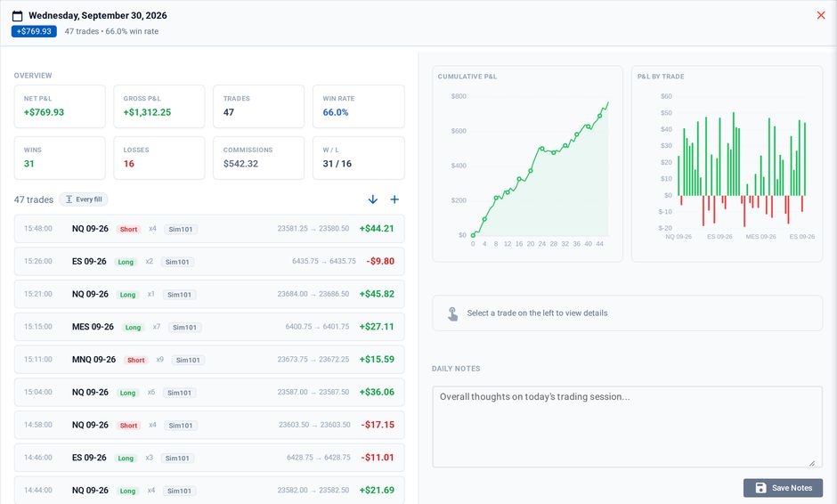Viewport: 837px width, 504px height.
Task: Click the +$44.21 profit value
Action: click(x=377, y=229)
